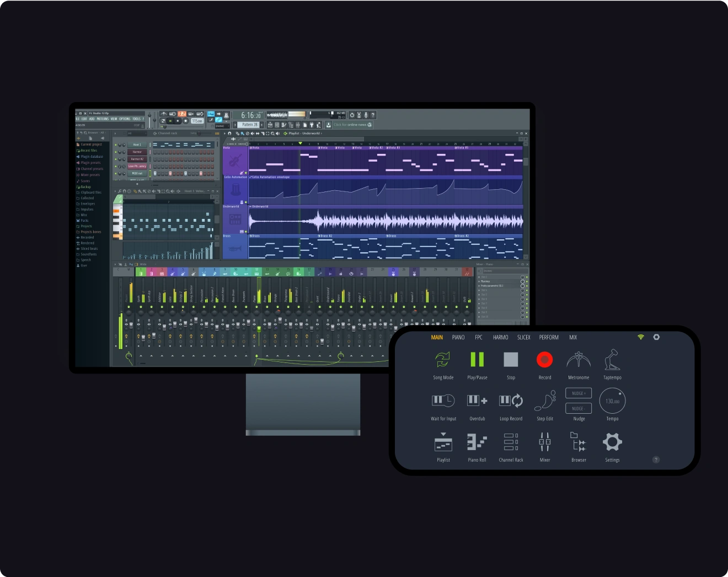Enable Wait for Input on remote
This screenshot has width=728, height=577.
pos(443,400)
